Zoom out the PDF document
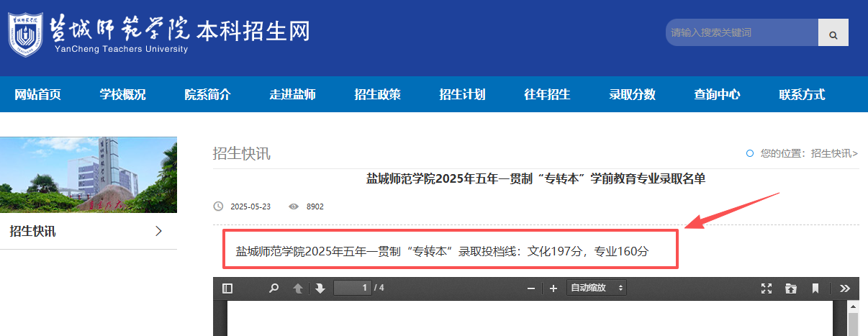The image size is (868, 336). point(531,289)
